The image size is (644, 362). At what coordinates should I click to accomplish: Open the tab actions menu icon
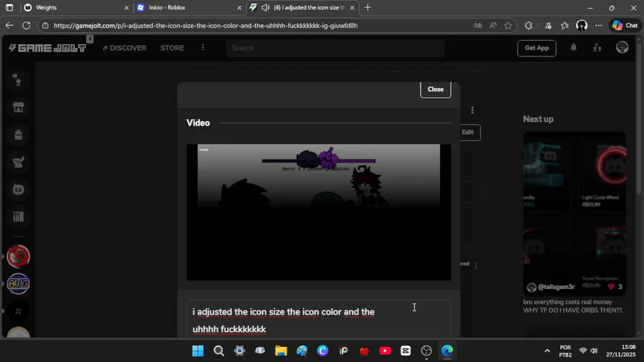click(9, 7)
